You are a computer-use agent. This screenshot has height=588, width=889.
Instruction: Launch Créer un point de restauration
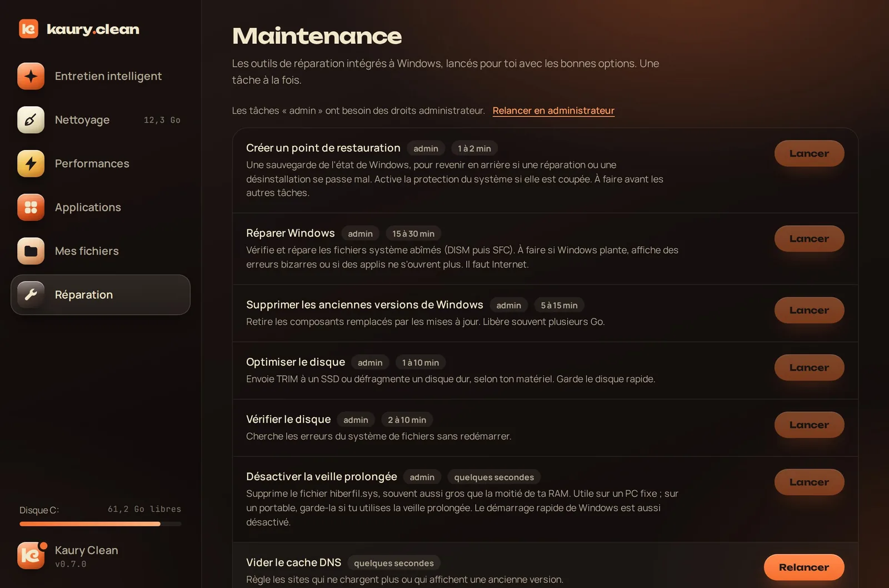pos(809,153)
